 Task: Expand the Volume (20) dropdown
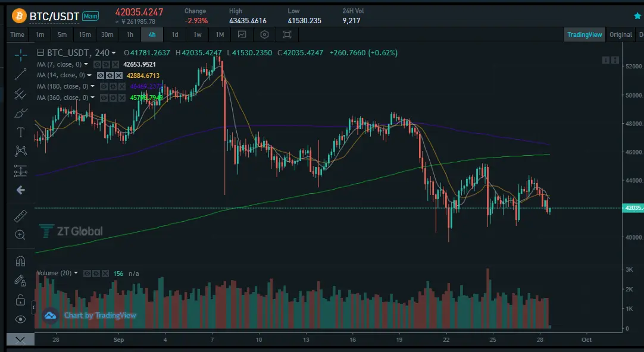pos(76,274)
